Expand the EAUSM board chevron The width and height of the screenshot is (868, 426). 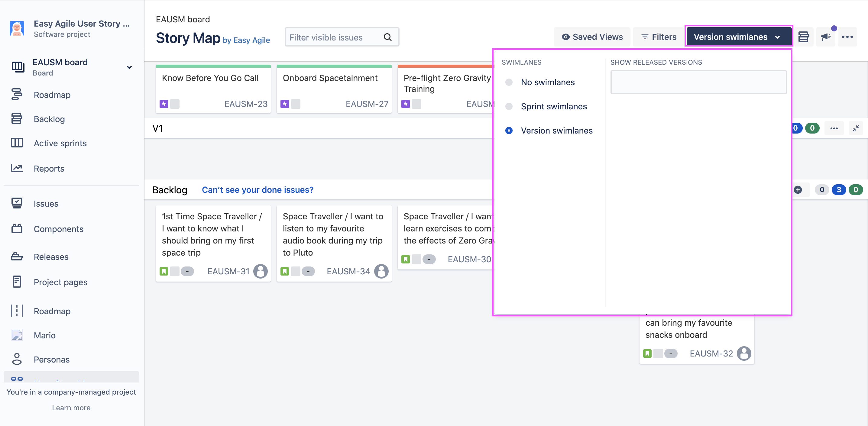[129, 67]
